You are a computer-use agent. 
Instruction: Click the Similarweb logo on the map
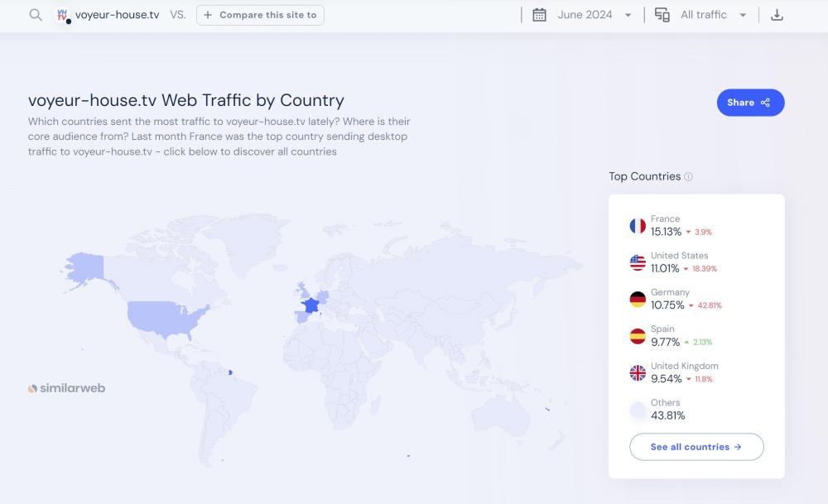pos(67,388)
